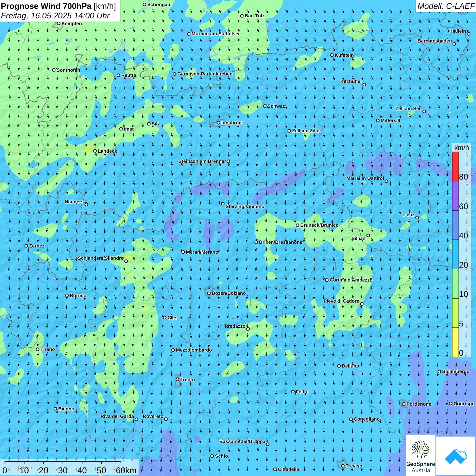This screenshot has height=476, width=476.
Task: Click the 'Prognose Wind 700hPa' title
Action: [x=46, y=6]
